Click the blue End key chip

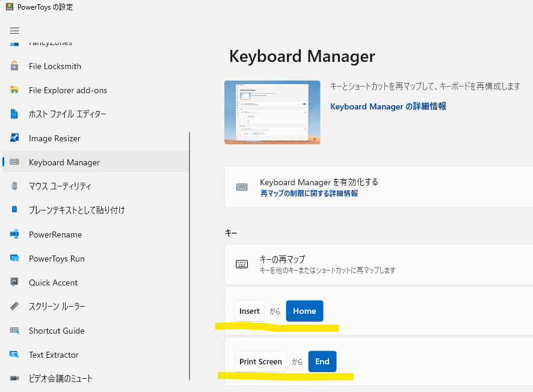(322, 361)
